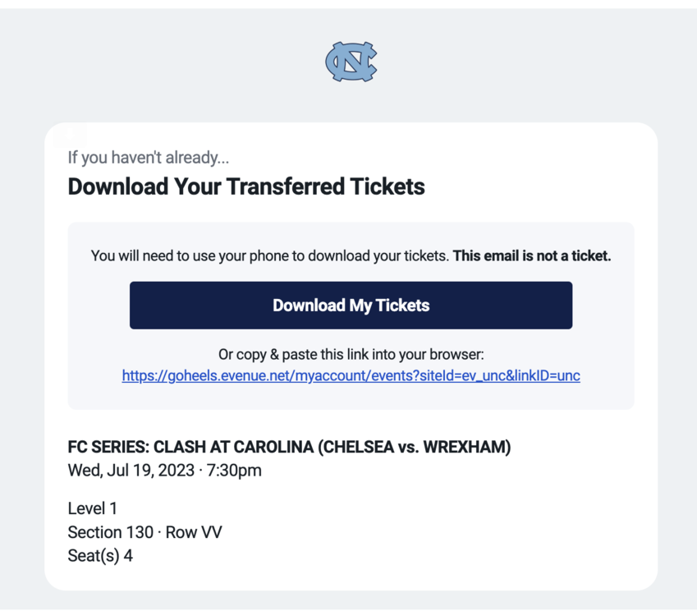Click the word "Tickets" in the main heading
The image size is (697, 616).
point(387,187)
